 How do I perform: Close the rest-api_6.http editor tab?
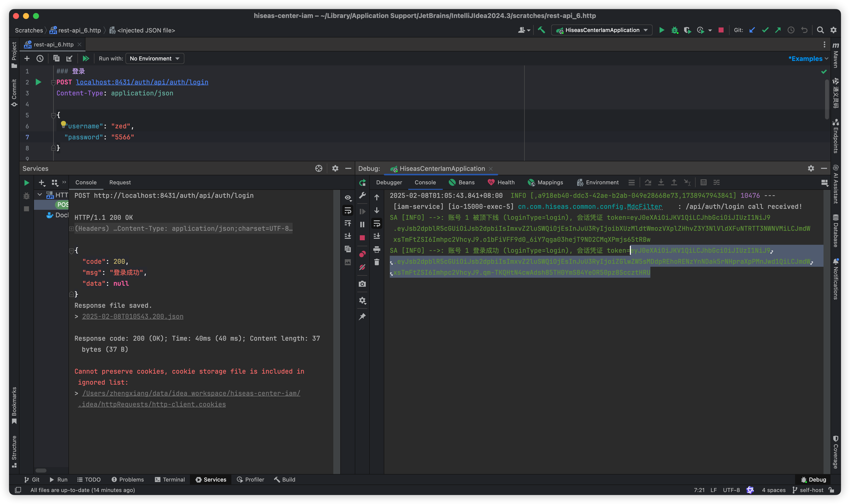point(79,44)
